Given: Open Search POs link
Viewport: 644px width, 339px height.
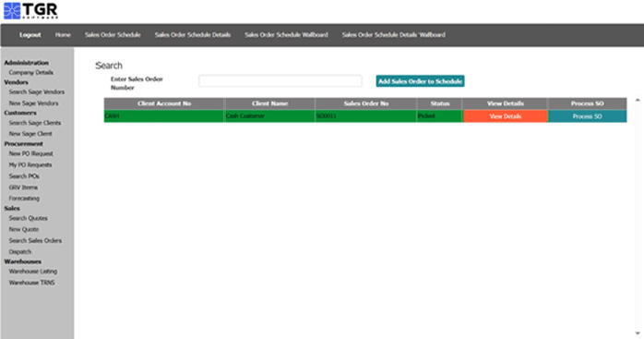Looking at the screenshot, I should point(24,176).
